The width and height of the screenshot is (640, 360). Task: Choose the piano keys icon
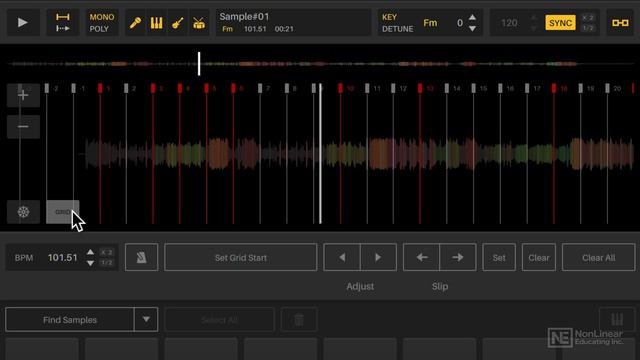(x=156, y=23)
